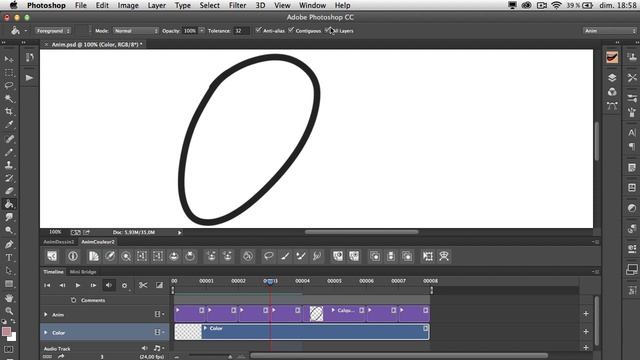This screenshot has height=360, width=640.
Task: Select the Eyedropper tool
Action: click(x=9, y=124)
